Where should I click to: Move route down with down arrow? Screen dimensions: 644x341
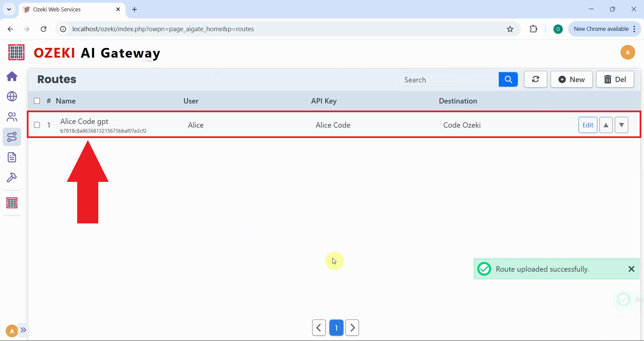621,125
